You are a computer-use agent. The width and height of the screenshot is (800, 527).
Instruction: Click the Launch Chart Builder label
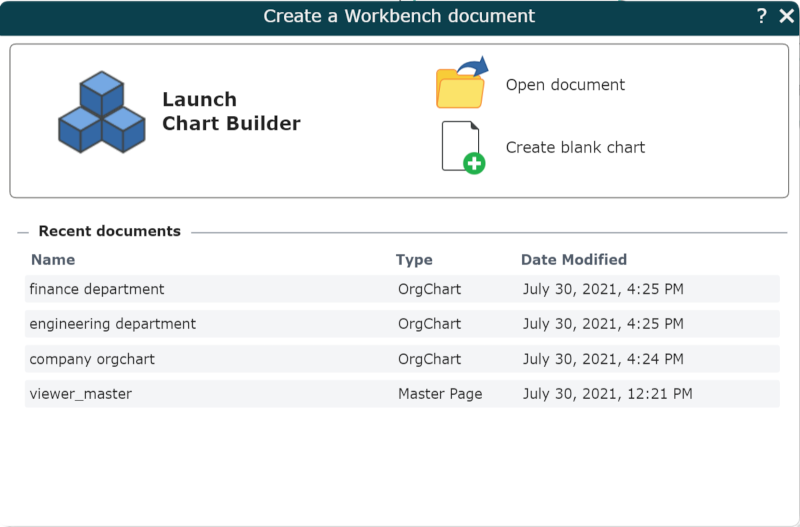231,112
